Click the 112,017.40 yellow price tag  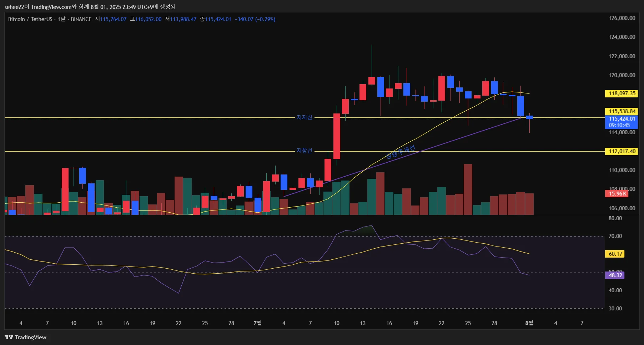[x=622, y=151]
